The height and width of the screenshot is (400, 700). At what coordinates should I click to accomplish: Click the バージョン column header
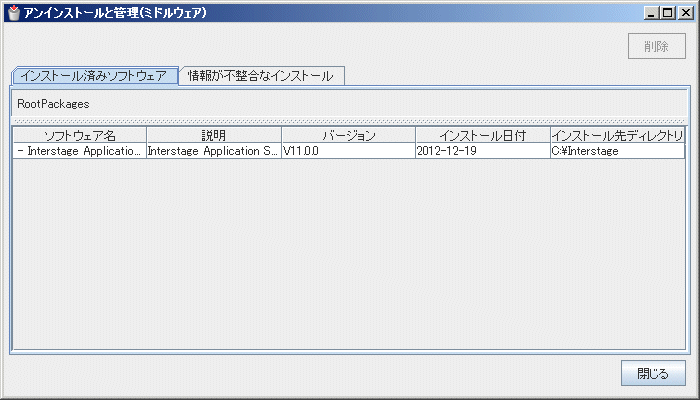tap(349, 135)
